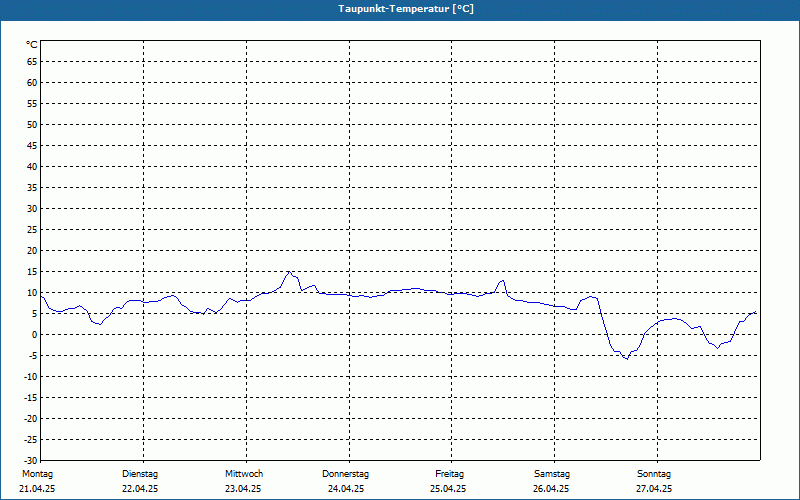The image size is (800, 500).
Task: Click the Samstag day label
Action: (552, 474)
